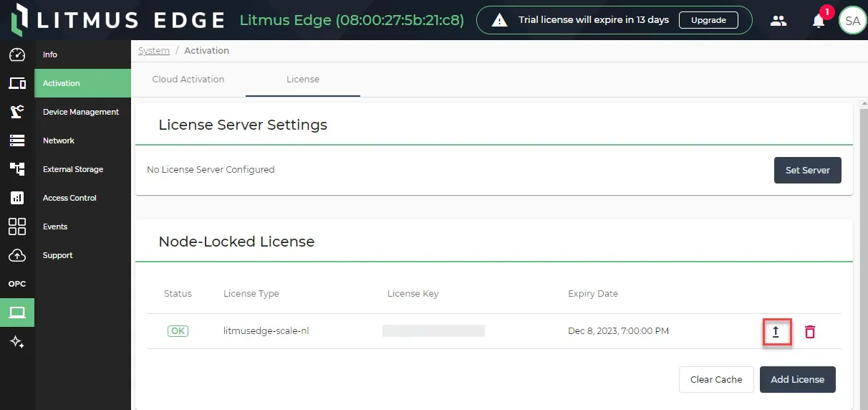Open the sparkle AI sidebar icon
This screenshot has height=410, width=868.
click(17, 342)
